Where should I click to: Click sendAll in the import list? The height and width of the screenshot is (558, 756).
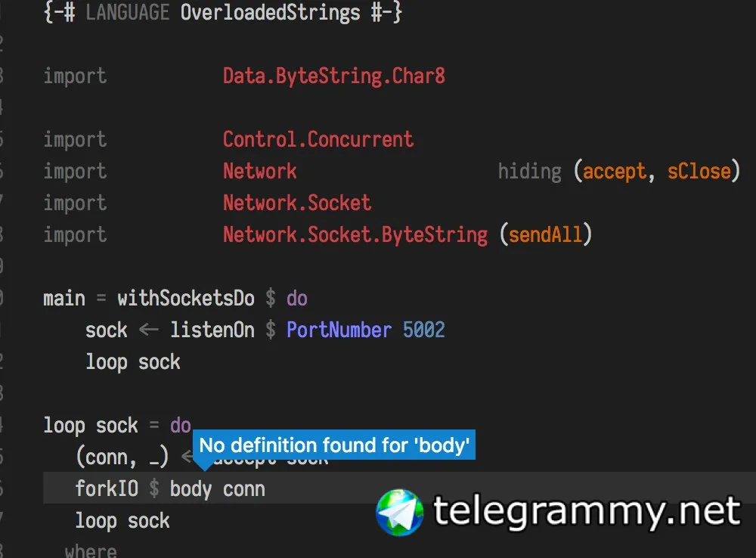[545, 234]
